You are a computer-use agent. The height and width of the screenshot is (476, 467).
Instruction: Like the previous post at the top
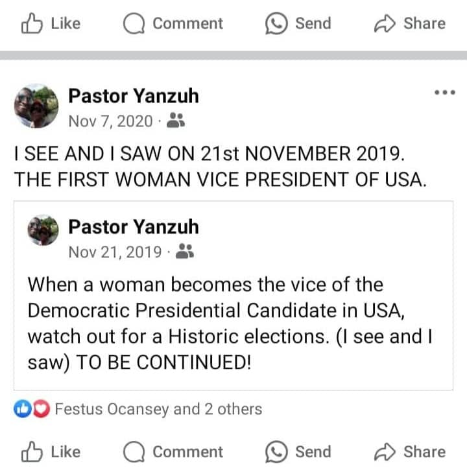[x=51, y=23]
